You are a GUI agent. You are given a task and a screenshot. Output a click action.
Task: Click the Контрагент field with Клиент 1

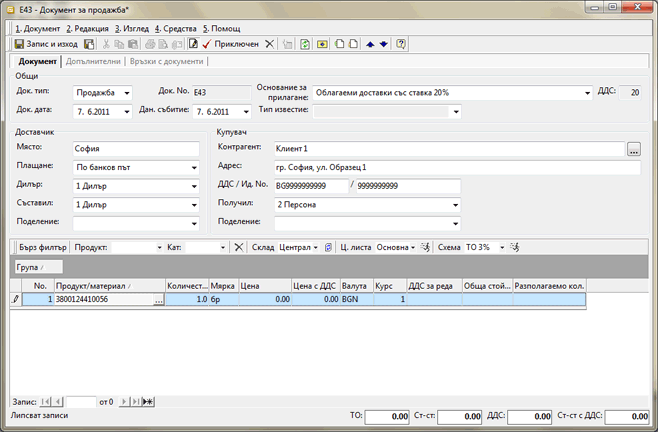pos(449,149)
